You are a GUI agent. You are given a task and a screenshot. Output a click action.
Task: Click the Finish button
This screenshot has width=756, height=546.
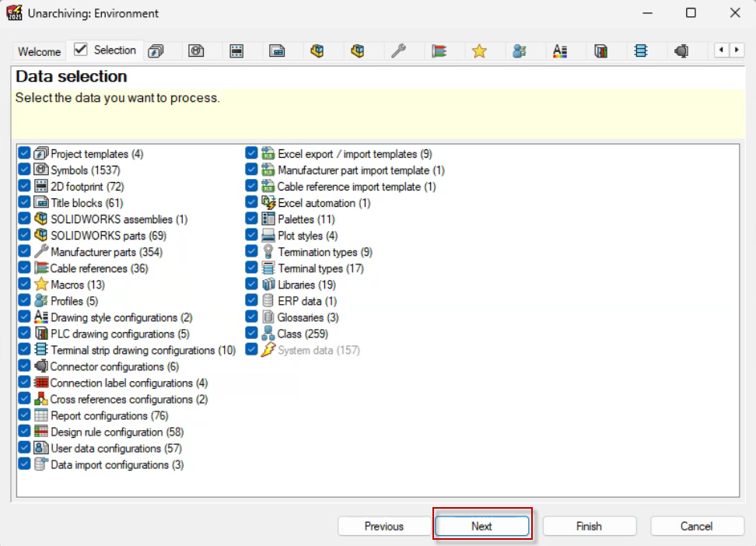click(x=590, y=526)
